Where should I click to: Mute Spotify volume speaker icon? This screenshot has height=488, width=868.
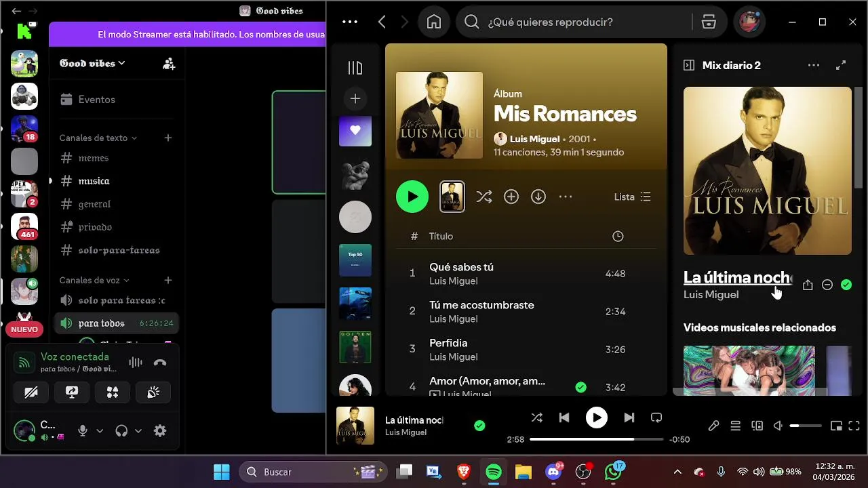[x=778, y=426]
